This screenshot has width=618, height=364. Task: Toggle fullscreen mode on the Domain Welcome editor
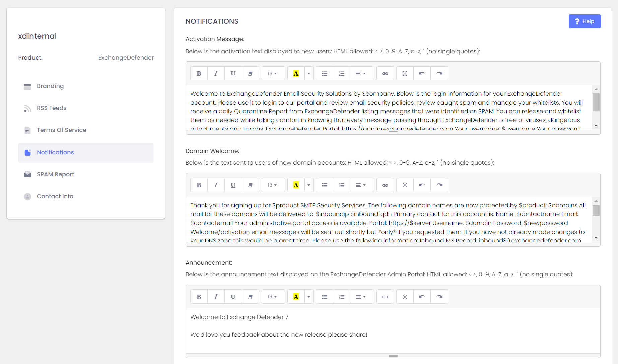[x=405, y=185]
